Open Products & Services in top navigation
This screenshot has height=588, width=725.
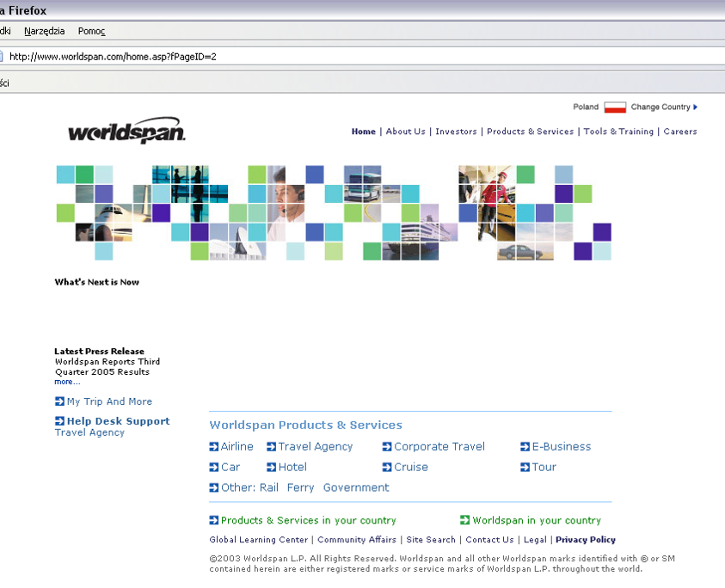click(x=530, y=132)
